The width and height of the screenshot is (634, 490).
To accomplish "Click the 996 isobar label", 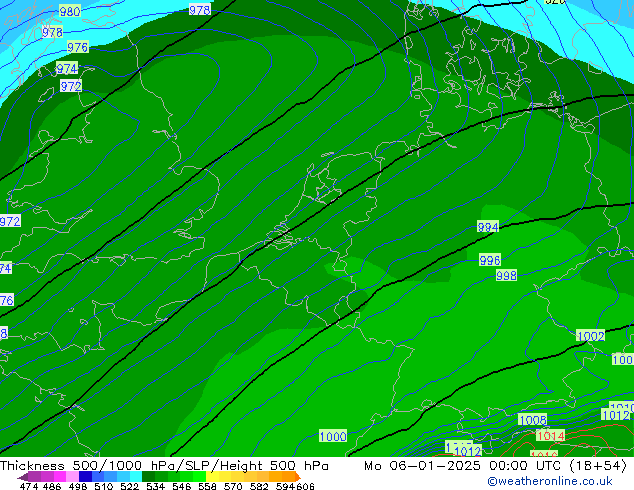I will click(490, 260).
